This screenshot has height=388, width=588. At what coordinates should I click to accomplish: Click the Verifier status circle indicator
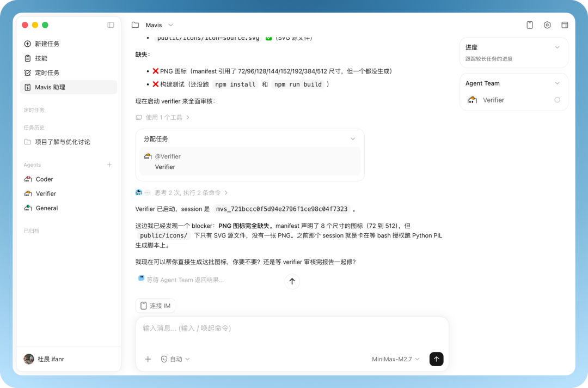click(x=558, y=100)
